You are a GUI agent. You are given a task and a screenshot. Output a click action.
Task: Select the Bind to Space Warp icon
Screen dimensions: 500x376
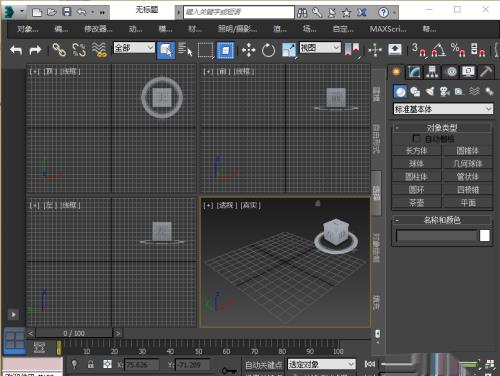click(x=99, y=50)
